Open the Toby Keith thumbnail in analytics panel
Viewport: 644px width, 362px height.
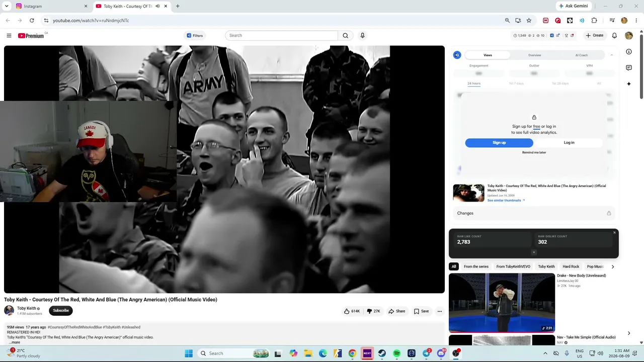468,193
